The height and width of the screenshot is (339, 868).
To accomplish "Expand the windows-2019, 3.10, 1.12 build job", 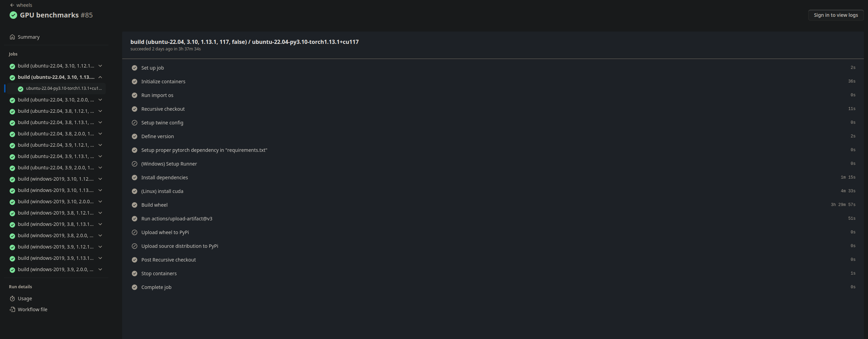I will (100, 179).
